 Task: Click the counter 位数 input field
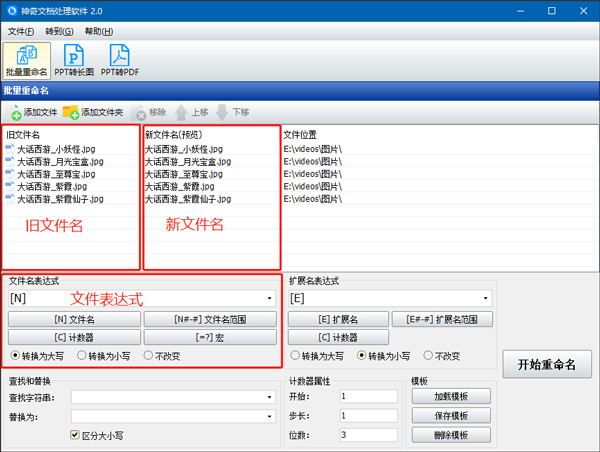(369, 435)
